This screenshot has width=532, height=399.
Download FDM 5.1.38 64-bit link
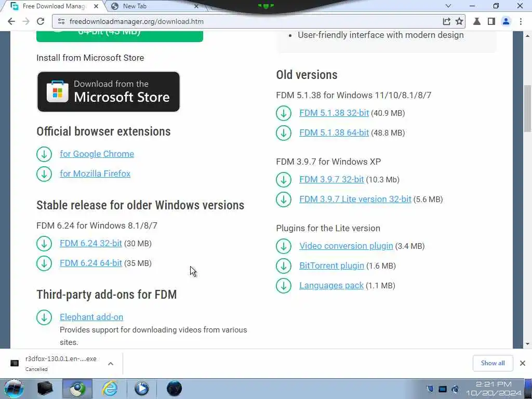[334, 132]
